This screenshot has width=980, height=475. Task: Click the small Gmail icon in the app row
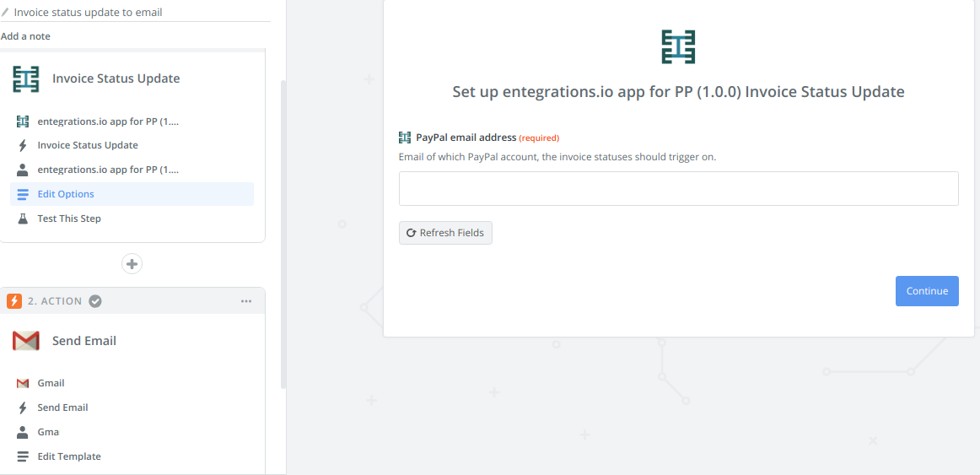coord(23,383)
